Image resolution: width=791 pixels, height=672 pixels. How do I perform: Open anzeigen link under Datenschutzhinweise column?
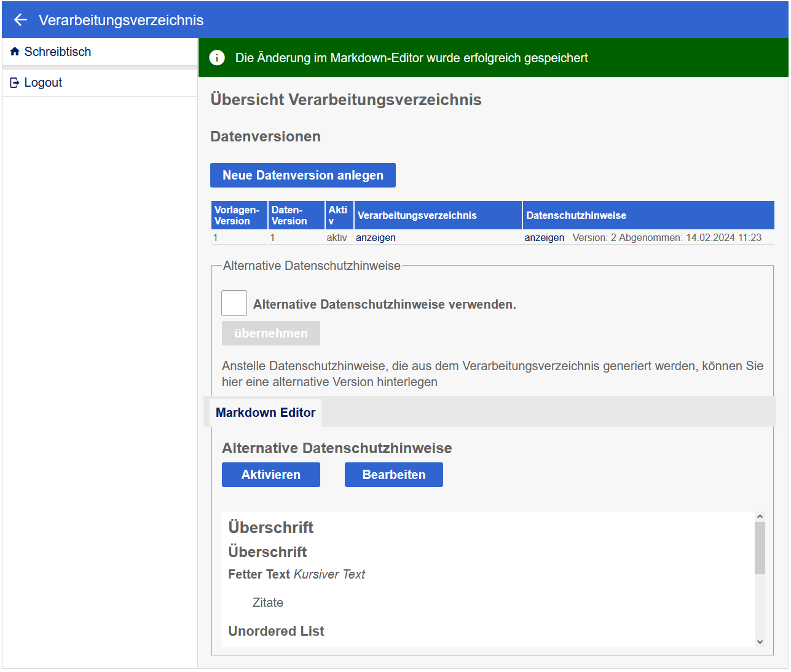pyautogui.click(x=544, y=238)
